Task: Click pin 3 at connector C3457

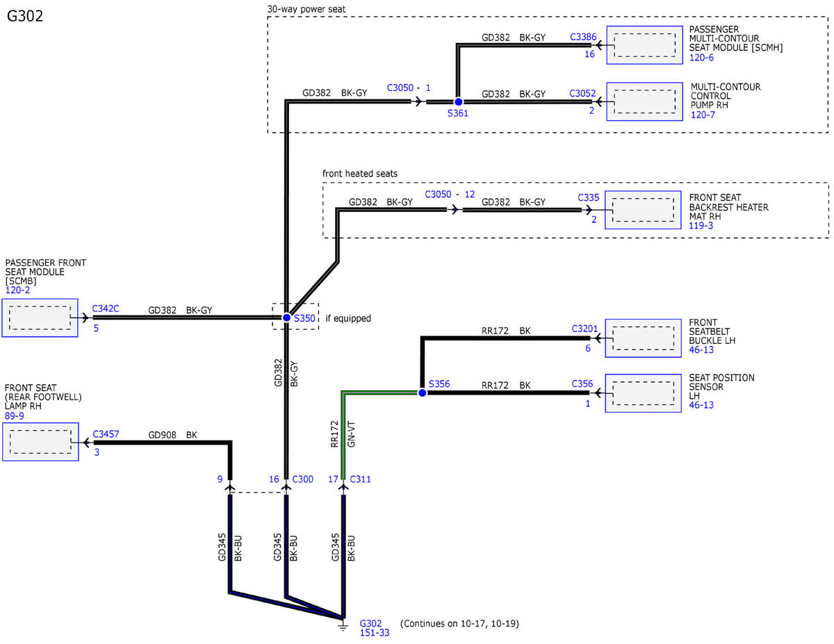Action: (x=97, y=452)
